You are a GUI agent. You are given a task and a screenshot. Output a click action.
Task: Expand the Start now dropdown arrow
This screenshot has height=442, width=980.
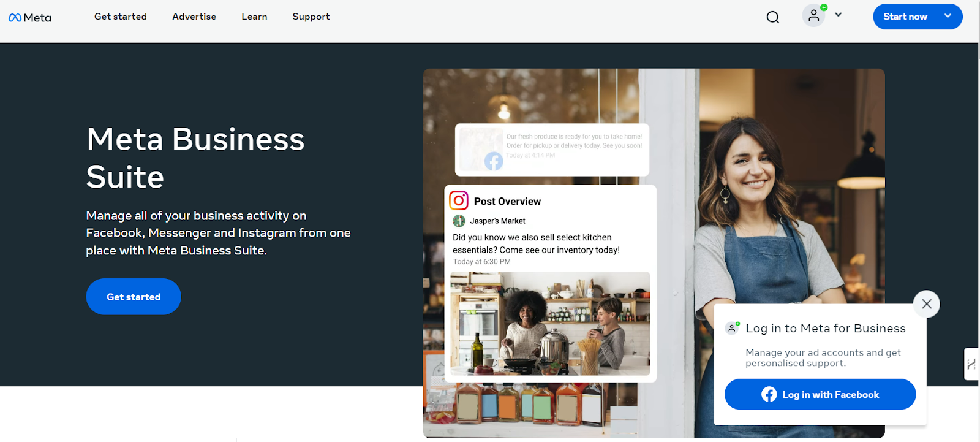[x=948, y=16]
